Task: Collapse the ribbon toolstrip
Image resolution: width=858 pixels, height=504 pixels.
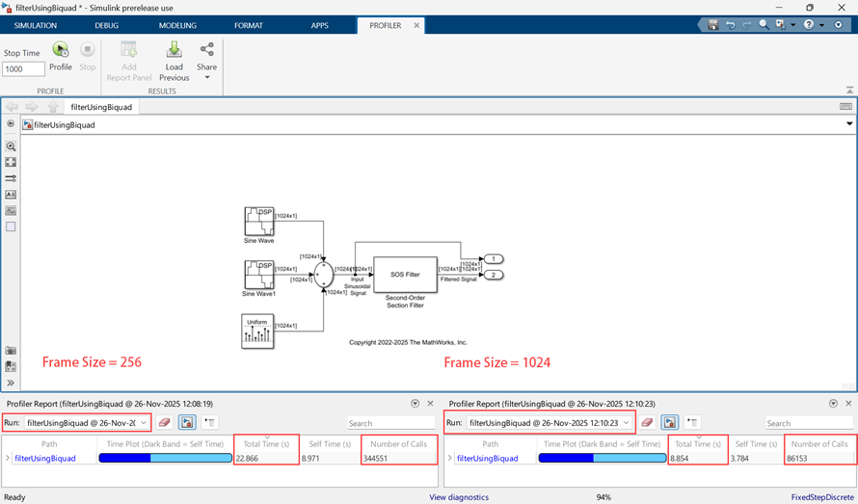Action: tap(849, 90)
